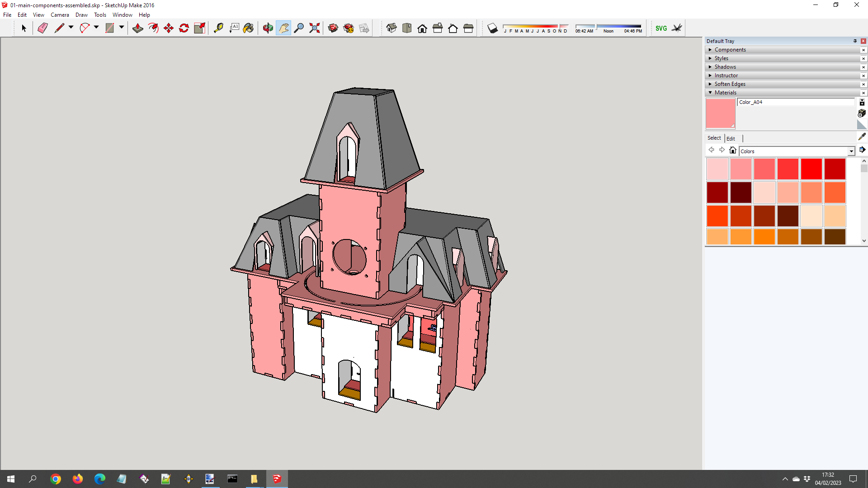Expand the Components panel
The width and height of the screenshot is (868, 488).
pos(730,50)
